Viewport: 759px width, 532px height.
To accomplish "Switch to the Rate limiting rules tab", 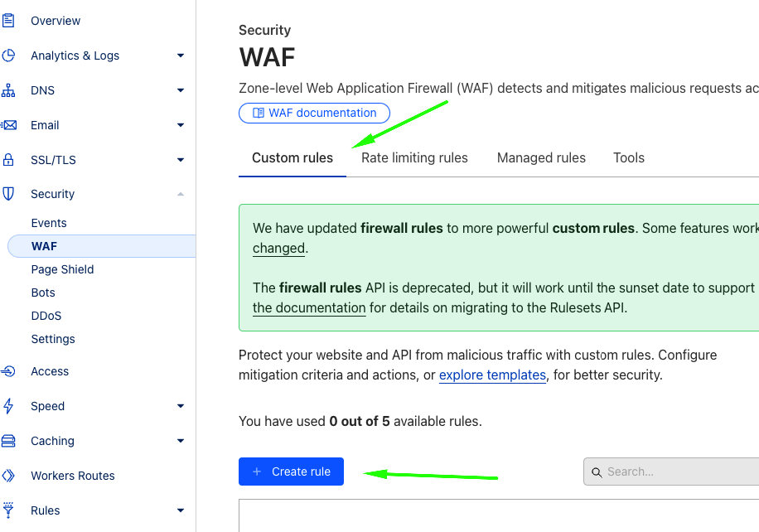I will tap(414, 157).
